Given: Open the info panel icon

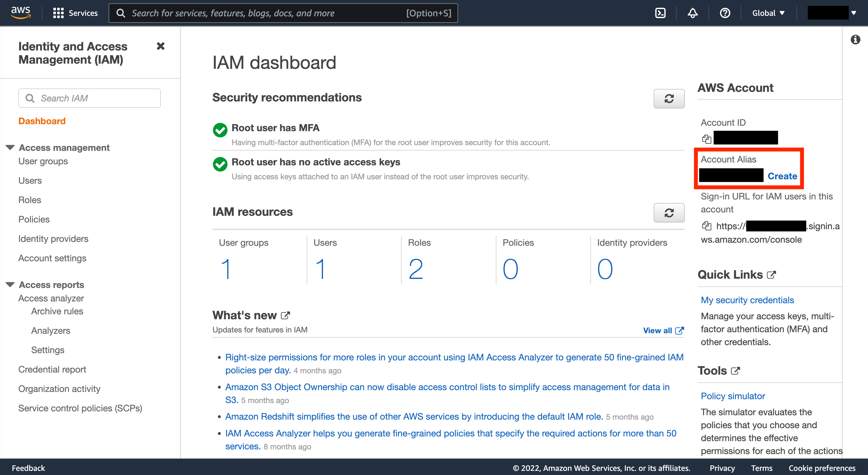Looking at the screenshot, I should click(855, 40).
